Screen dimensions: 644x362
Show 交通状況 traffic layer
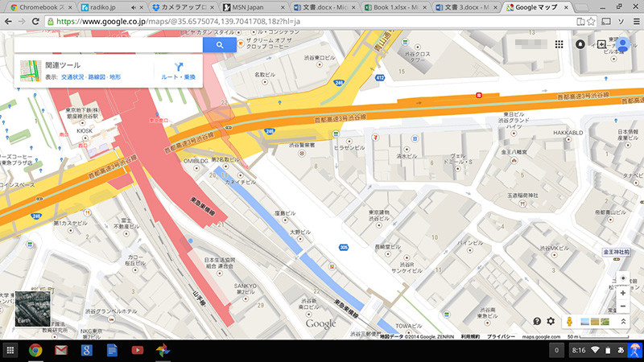72,77
